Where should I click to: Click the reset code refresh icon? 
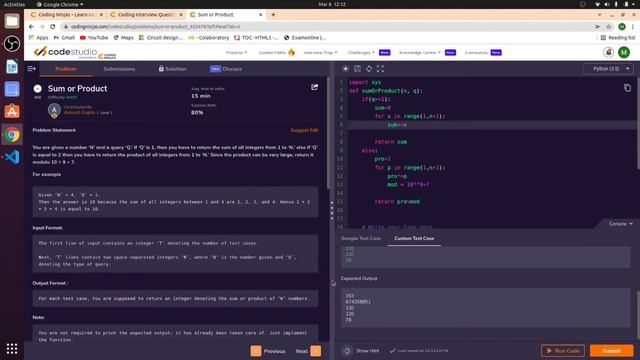(369, 69)
